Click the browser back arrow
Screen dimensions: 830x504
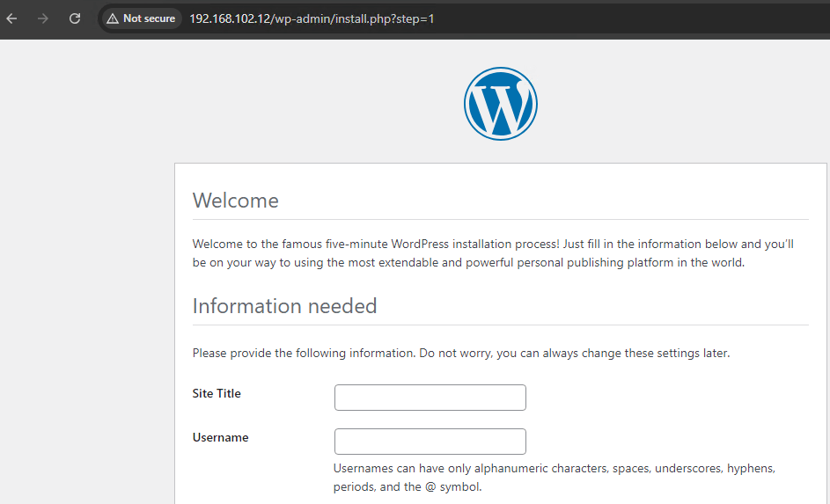12,18
